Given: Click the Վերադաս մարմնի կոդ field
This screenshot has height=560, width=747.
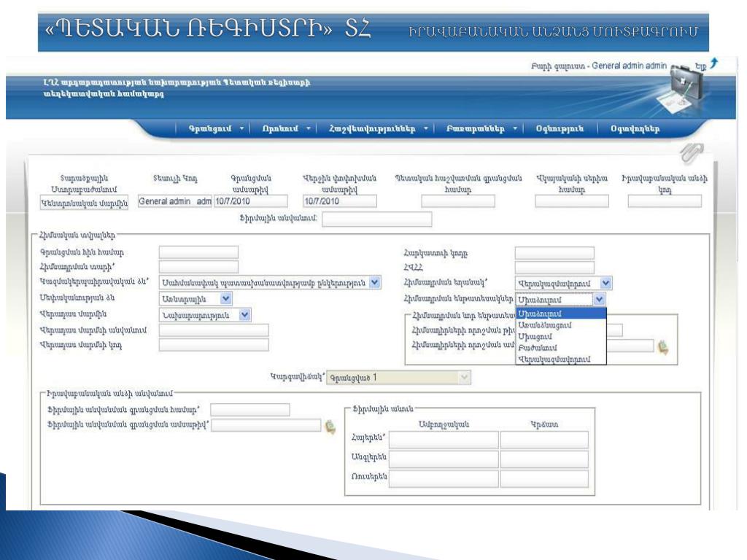Looking at the screenshot, I should click(x=214, y=345).
